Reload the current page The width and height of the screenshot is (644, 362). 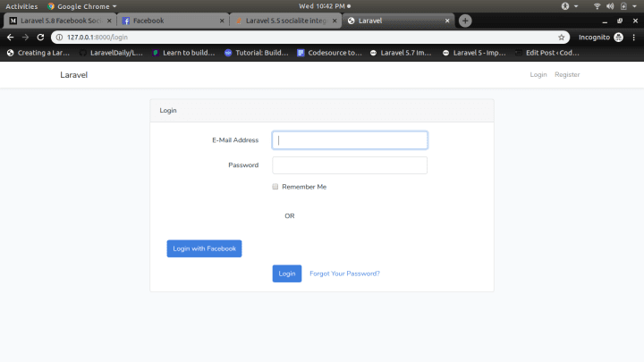(x=40, y=38)
